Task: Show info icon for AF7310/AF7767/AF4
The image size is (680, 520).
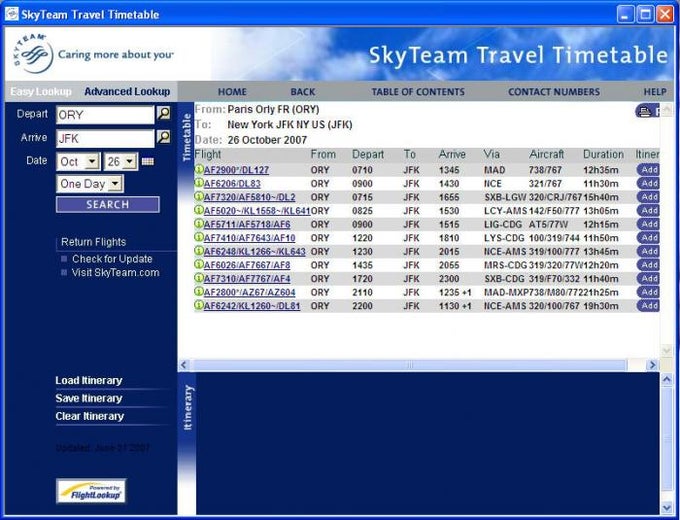Action: pos(199,278)
